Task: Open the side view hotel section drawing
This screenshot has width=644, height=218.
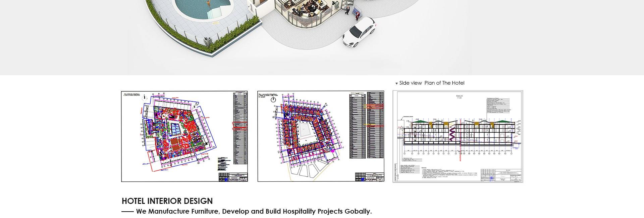Action: [458, 136]
